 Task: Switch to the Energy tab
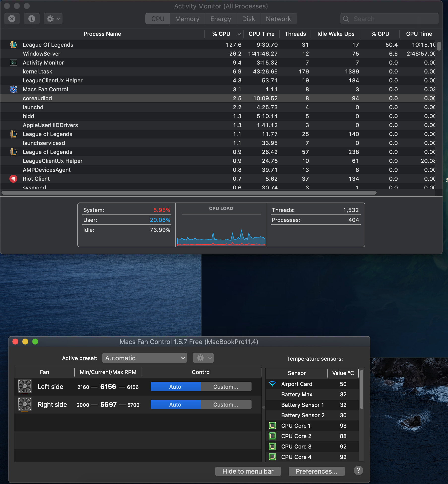click(x=221, y=19)
